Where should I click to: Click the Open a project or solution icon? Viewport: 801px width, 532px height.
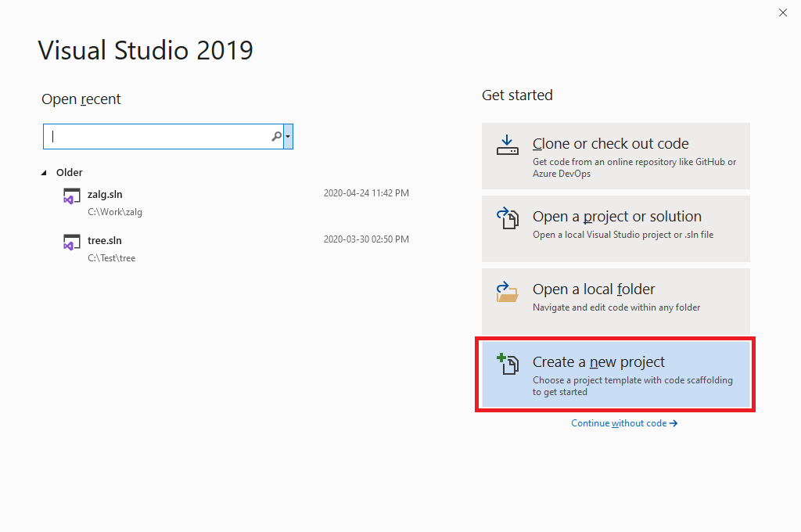[508, 217]
